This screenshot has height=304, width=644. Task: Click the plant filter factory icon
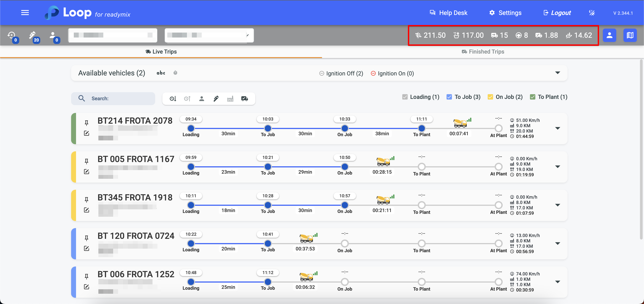[230, 99]
